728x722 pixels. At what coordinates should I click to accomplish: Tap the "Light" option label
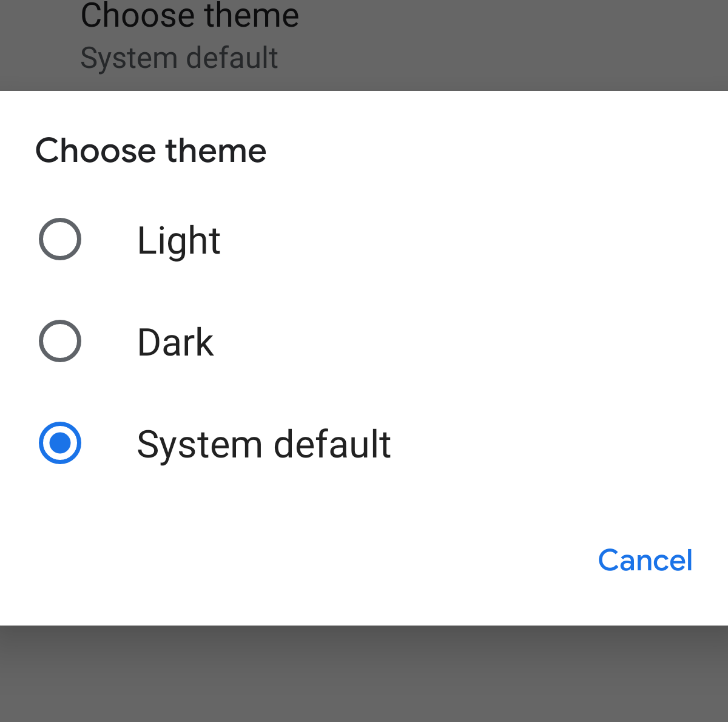pyautogui.click(x=178, y=240)
